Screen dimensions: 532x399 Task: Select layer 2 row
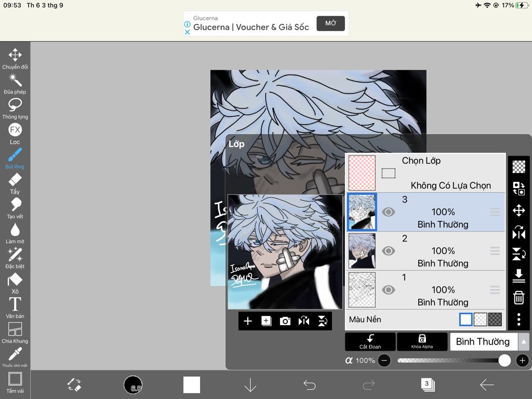[426, 251]
